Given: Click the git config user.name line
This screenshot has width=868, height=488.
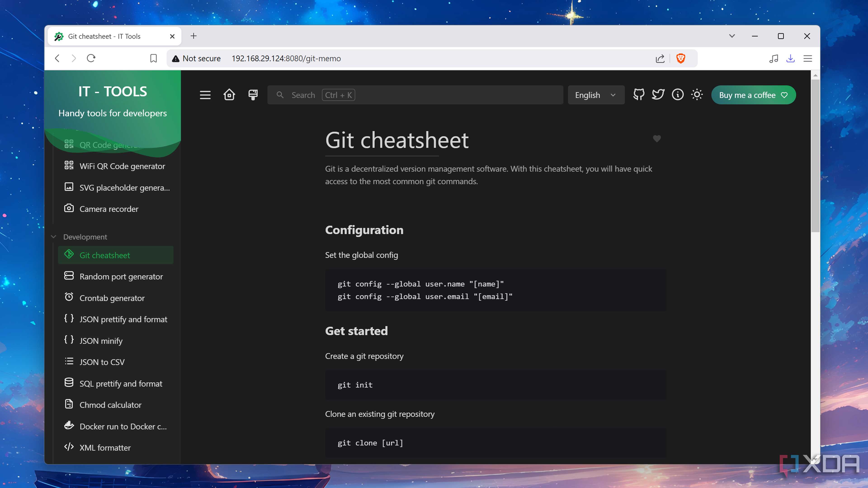Looking at the screenshot, I should click(420, 284).
